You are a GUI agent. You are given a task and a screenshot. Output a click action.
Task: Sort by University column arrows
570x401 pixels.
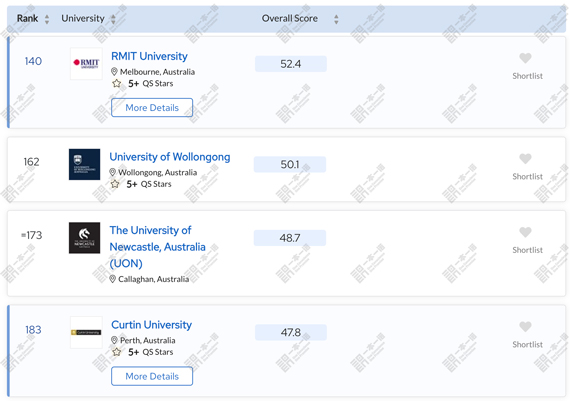pos(113,19)
